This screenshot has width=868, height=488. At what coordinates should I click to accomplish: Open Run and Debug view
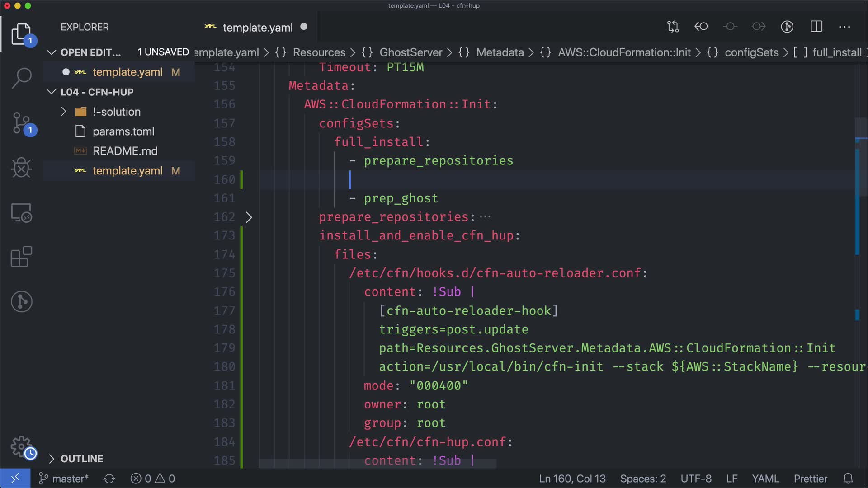point(21,168)
